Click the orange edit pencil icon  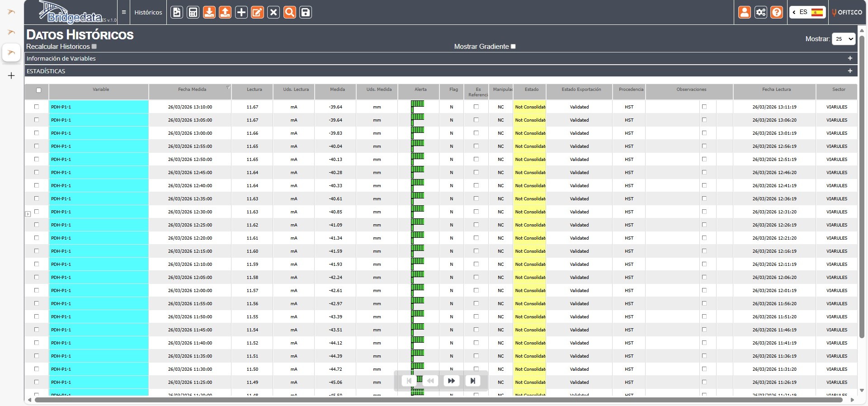[x=257, y=12]
